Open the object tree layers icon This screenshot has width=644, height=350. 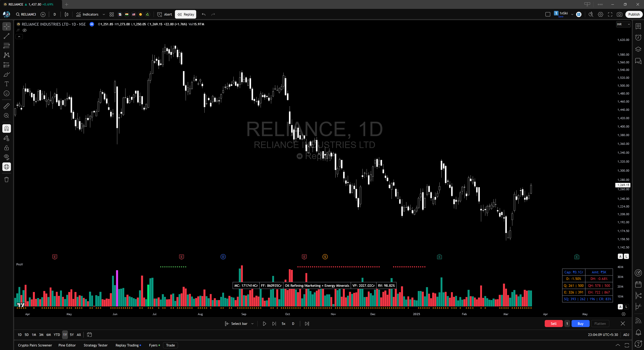(638, 49)
